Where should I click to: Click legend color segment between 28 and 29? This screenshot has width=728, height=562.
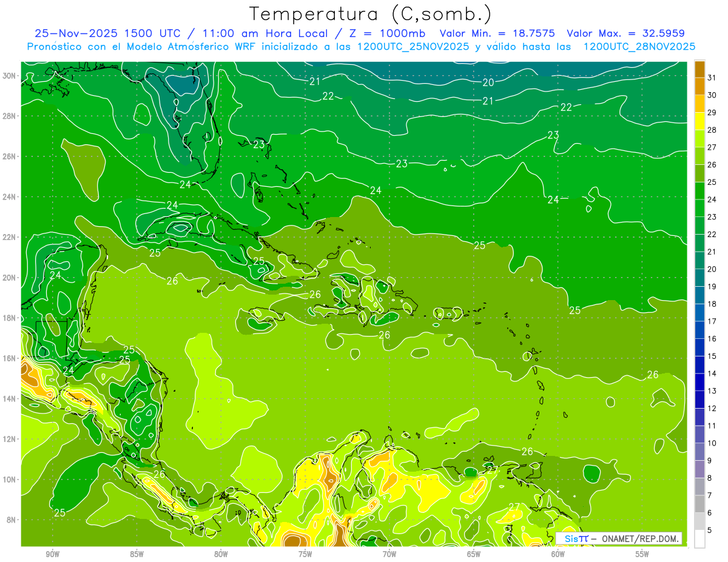[699, 121]
